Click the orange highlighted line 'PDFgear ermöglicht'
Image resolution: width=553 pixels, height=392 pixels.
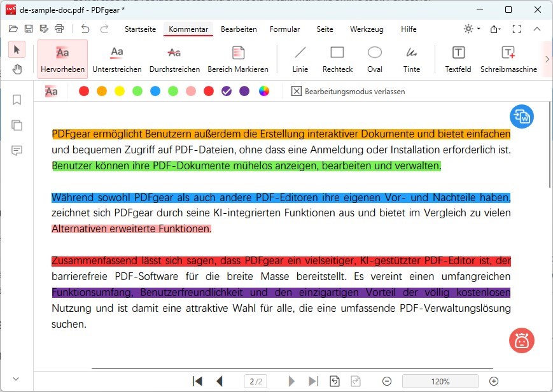coord(281,134)
